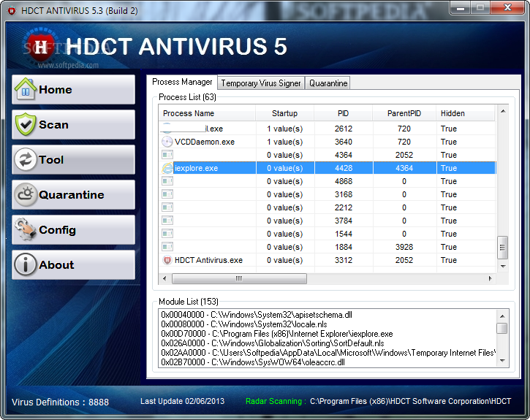The width and height of the screenshot is (530, 420).
Task: Click module list scrollbar thumb
Action: [x=502, y=328]
